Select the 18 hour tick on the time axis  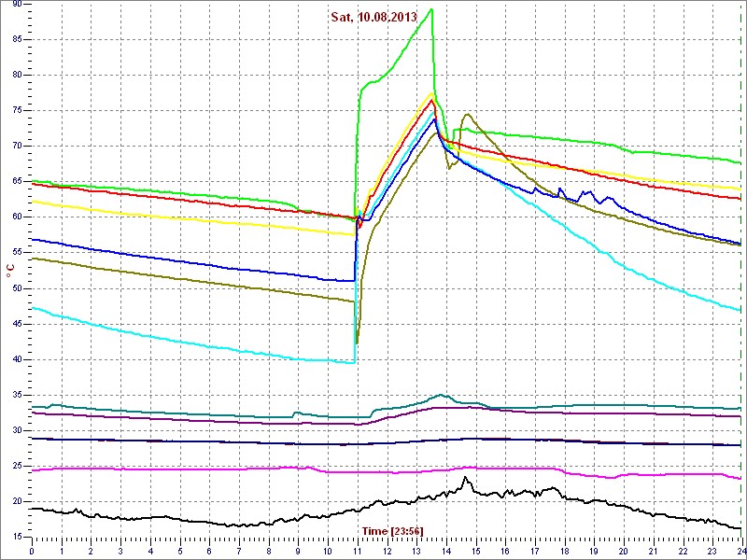564,552
